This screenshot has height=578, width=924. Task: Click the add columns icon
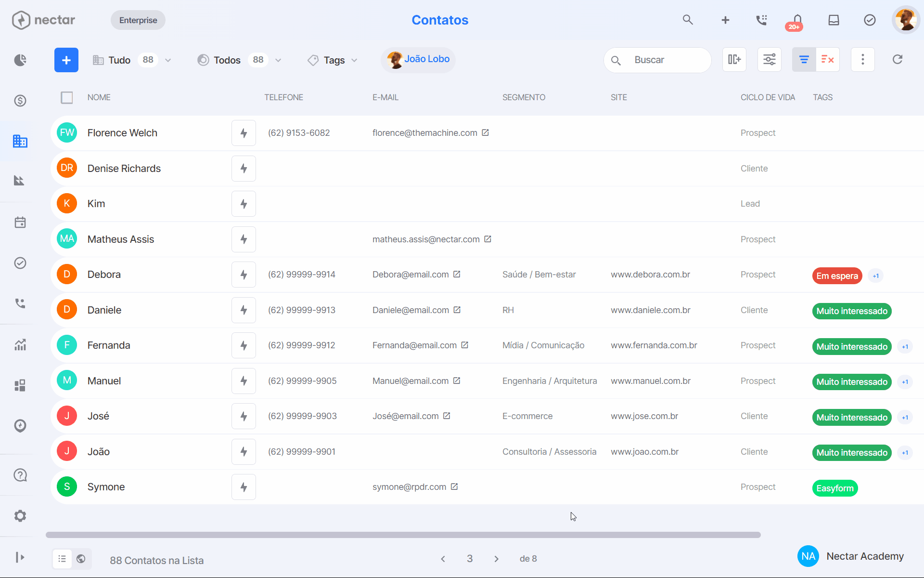coord(734,60)
